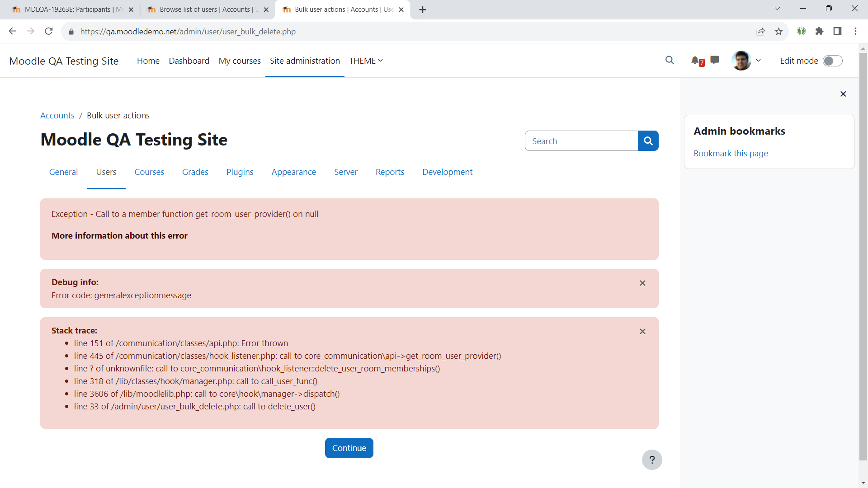The height and width of the screenshot is (488, 868).
Task: Click the browser back arrow
Action: pyautogui.click(x=12, y=31)
